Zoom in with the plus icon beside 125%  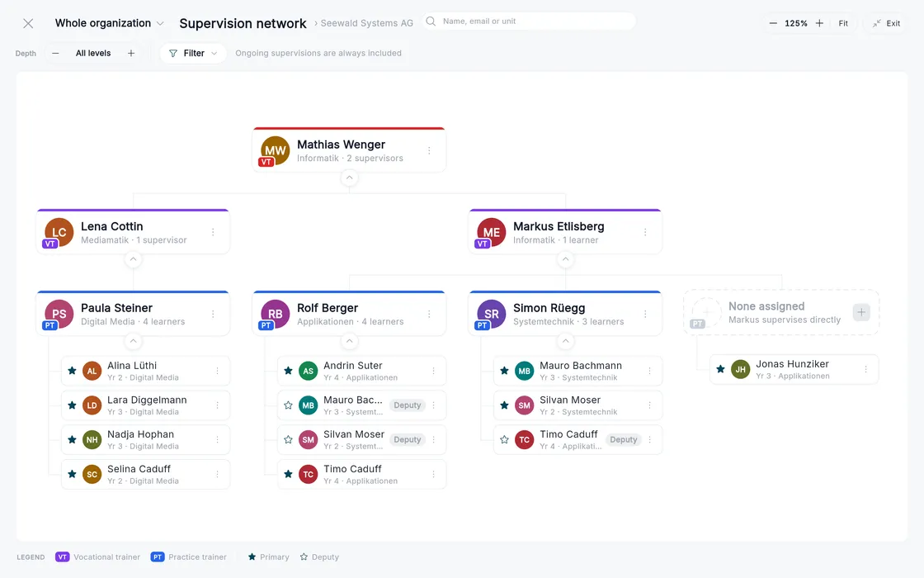819,24
